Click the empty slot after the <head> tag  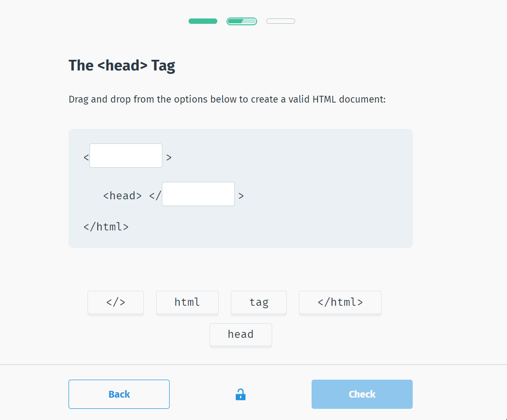coord(198,194)
